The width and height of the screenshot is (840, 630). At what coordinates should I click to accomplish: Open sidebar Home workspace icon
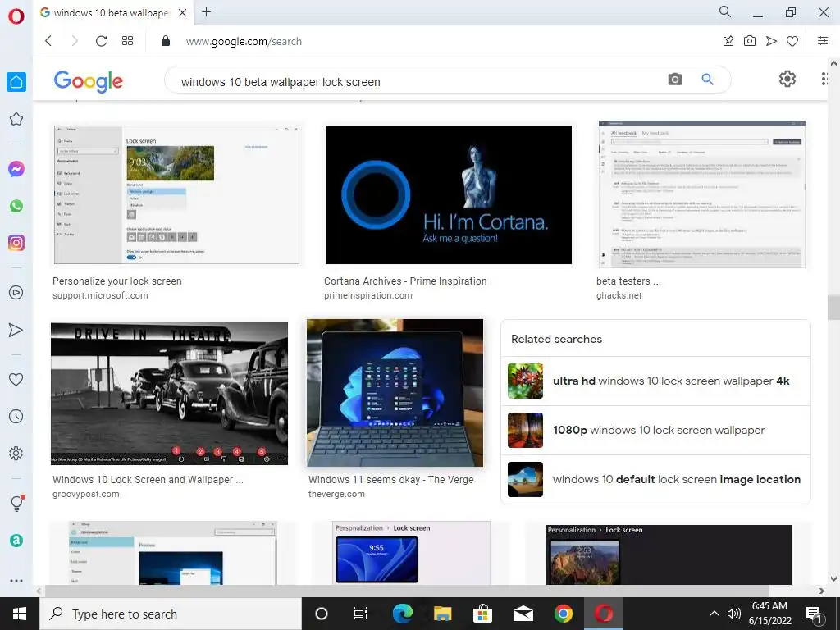16,82
